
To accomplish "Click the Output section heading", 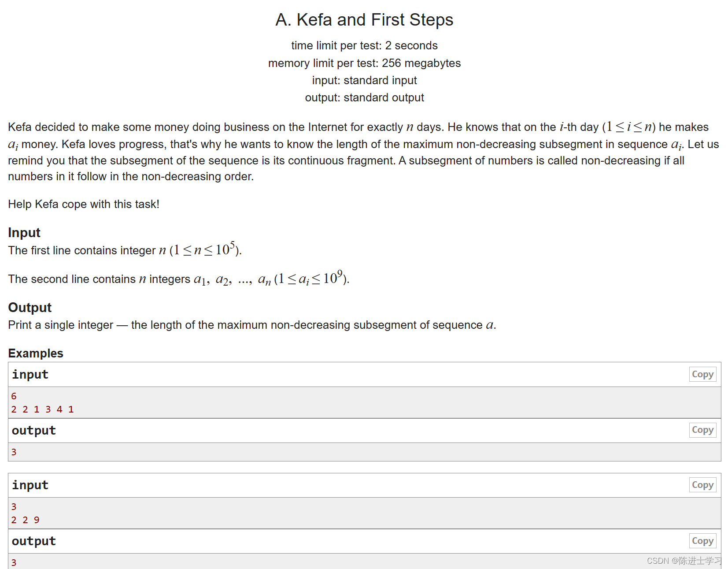I will point(29,307).
